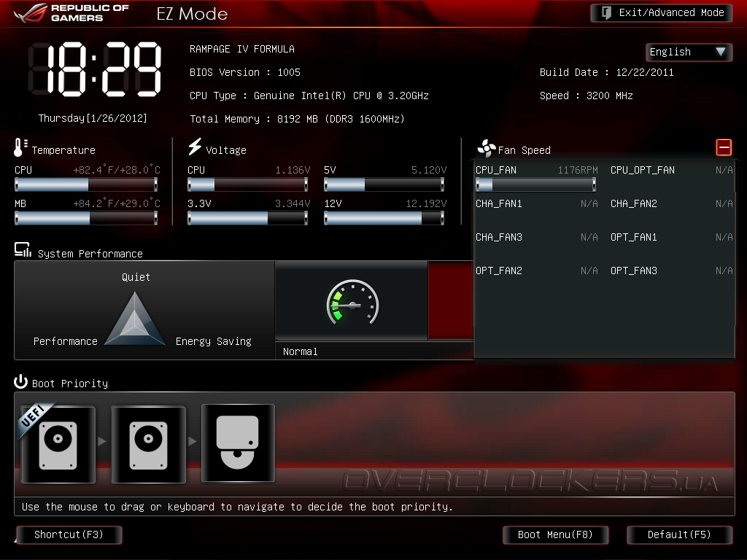
Task: Click the Normal performance status label
Action: pyautogui.click(x=300, y=352)
